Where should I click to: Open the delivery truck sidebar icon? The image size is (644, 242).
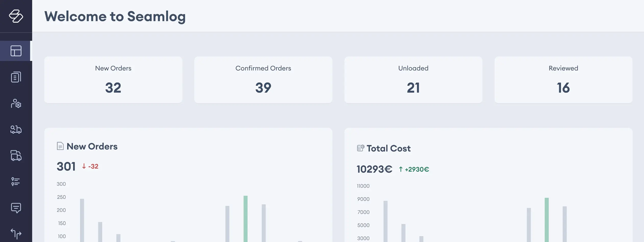click(x=16, y=155)
